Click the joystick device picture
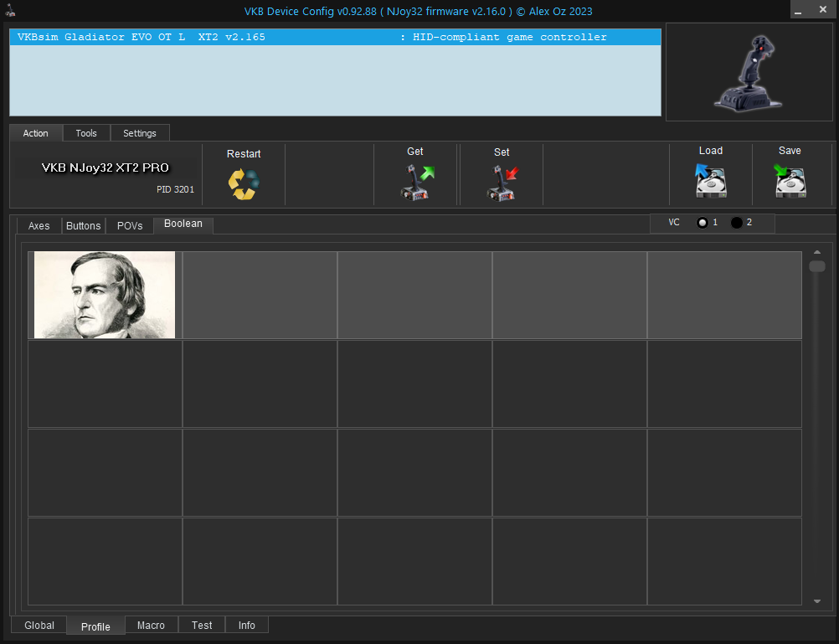 click(x=749, y=72)
